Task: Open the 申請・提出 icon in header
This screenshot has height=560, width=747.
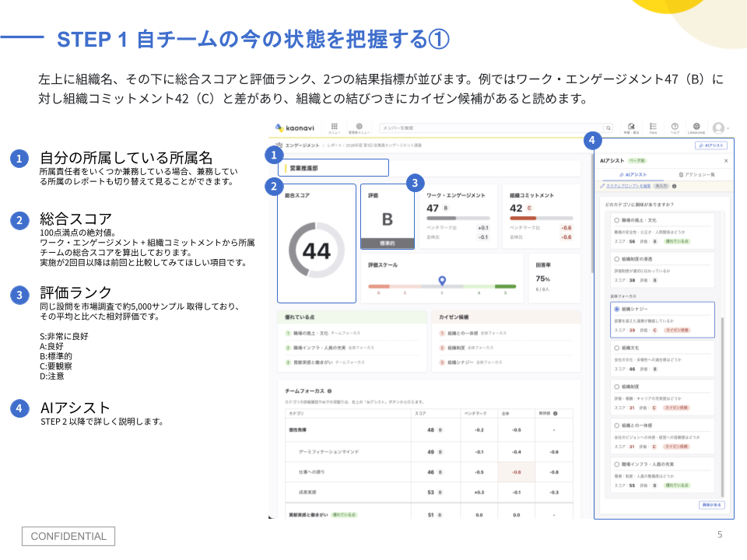Action: click(x=631, y=126)
